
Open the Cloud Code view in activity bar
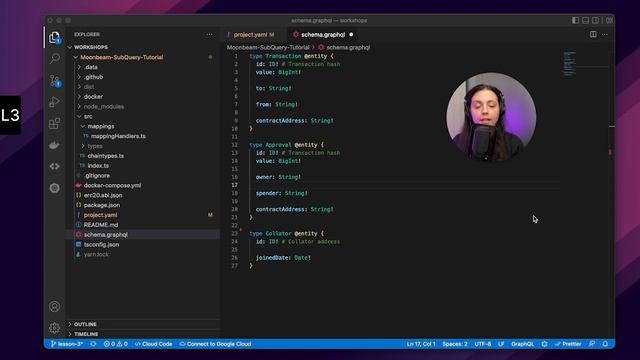54,166
